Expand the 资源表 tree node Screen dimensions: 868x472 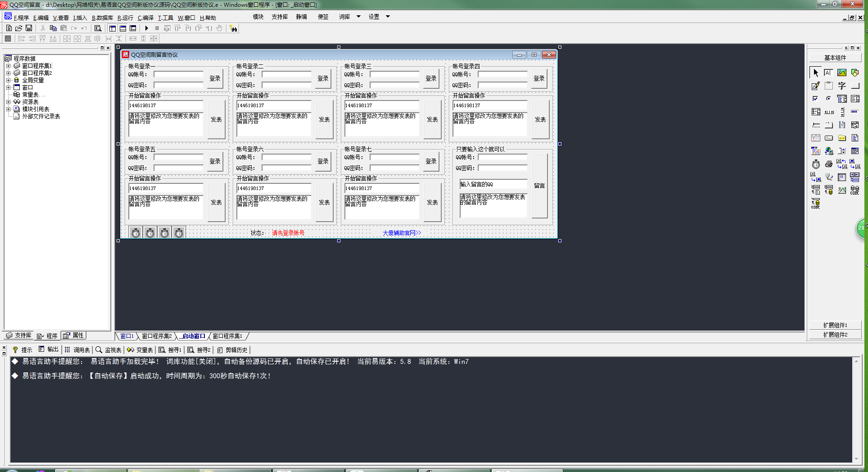pyautogui.click(x=8, y=102)
